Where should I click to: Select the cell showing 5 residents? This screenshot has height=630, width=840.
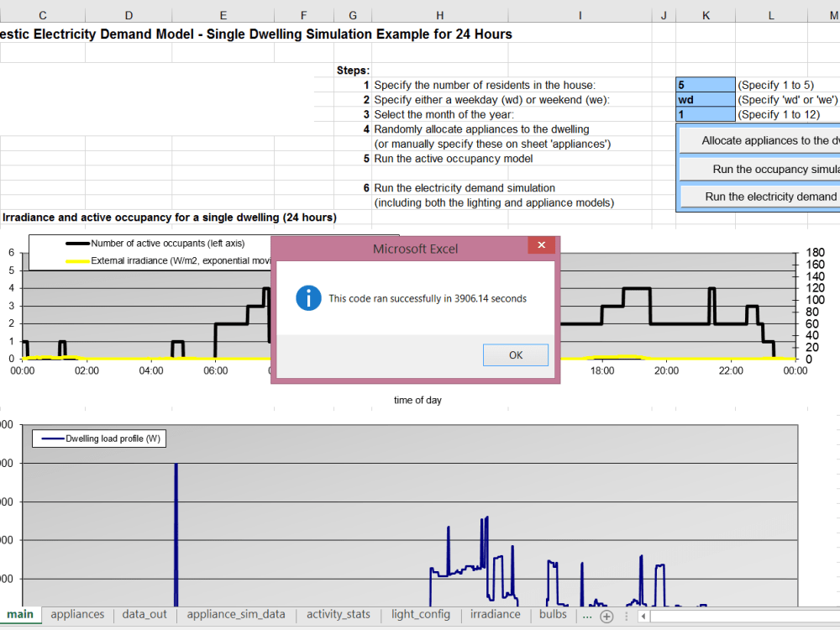point(706,84)
